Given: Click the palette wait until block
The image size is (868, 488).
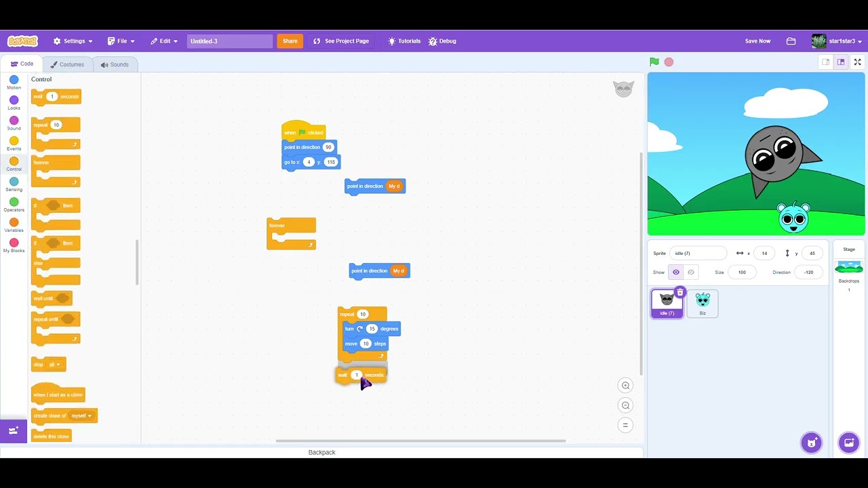Looking at the screenshot, I should [52, 298].
